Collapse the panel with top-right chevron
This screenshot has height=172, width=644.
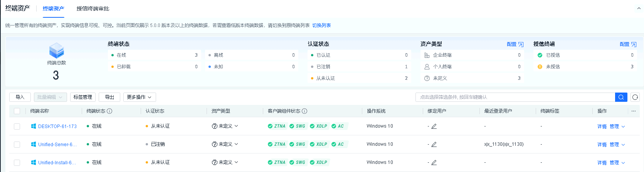(x=639, y=8)
